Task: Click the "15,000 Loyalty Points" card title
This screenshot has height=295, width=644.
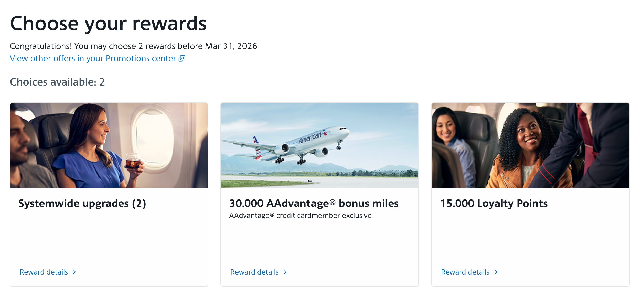Action: [x=494, y=204]
